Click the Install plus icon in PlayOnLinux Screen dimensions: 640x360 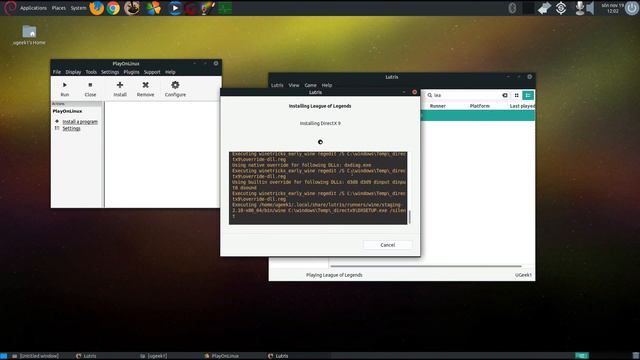120,85
